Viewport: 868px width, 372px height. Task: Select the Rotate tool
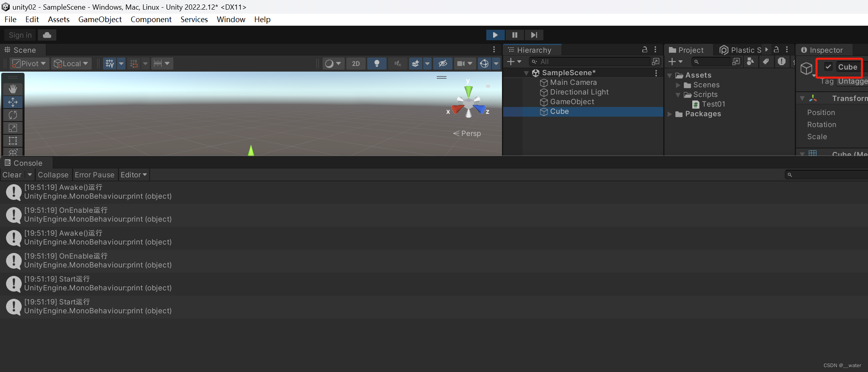[x=13, y=115]
